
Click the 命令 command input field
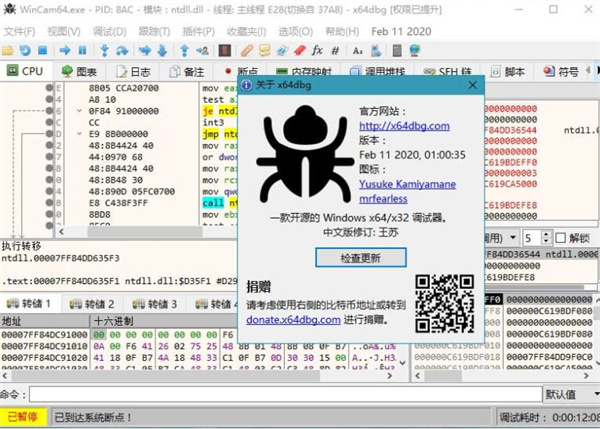[x=285, y=394]
